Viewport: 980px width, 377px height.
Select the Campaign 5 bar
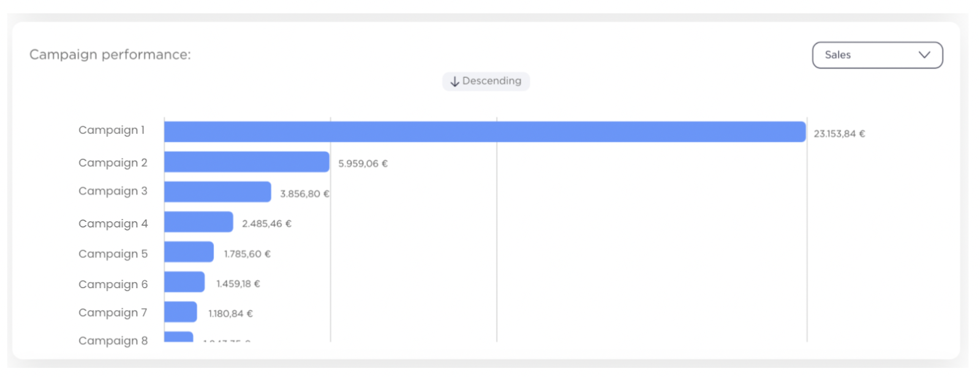pyautogui.click(x=189, y=252)
